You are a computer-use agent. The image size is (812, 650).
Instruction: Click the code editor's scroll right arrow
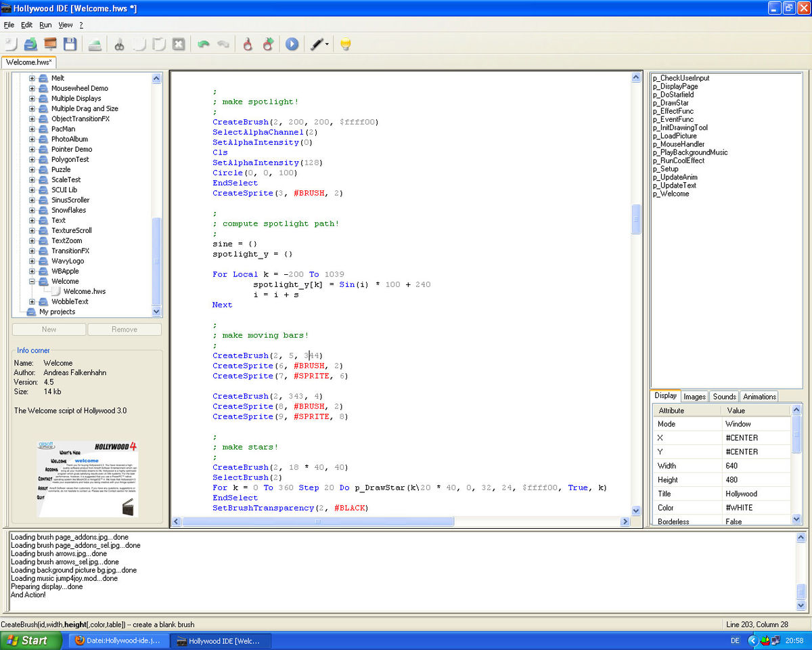pos(625,522)
